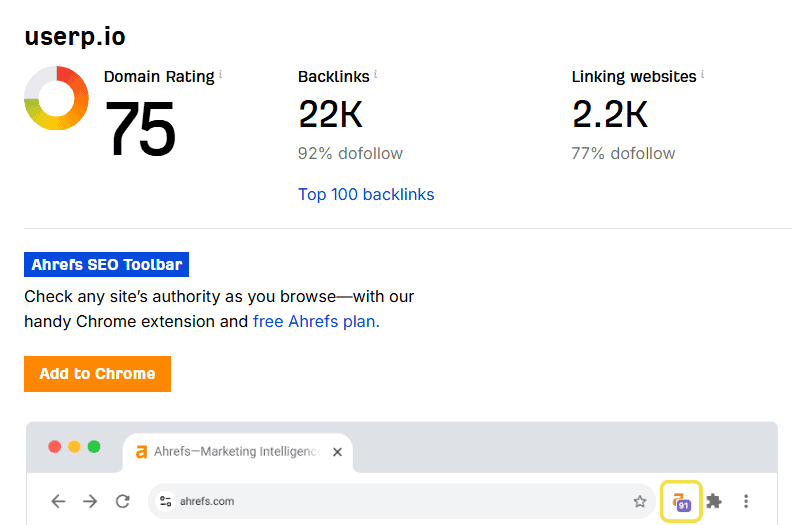Select the Ahrefs—Marketing Intelligence browser tab
792x525 pixels.
point(228,452)
